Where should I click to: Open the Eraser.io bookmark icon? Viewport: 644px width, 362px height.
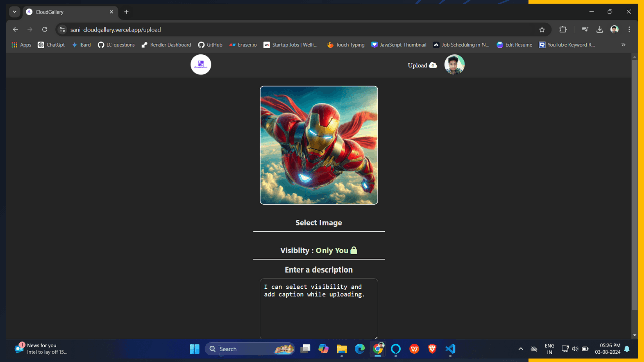click(x=231, y=45)
